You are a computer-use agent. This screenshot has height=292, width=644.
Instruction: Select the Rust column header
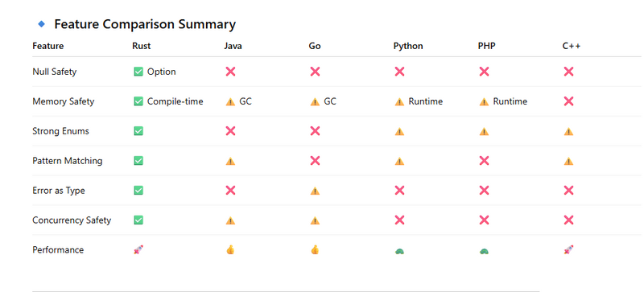(x=142, y=46)
